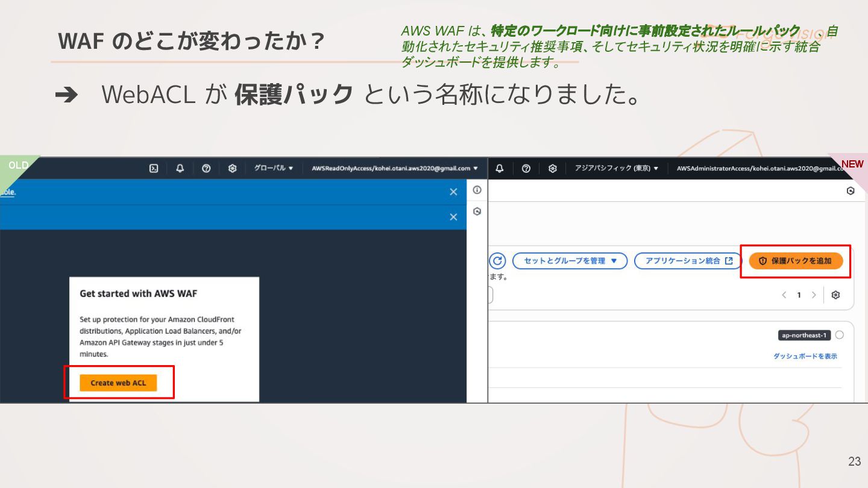This screenshot has width=868, height=488.
Task: Open table preferences gear next to pagination
Action: [835, 295]
